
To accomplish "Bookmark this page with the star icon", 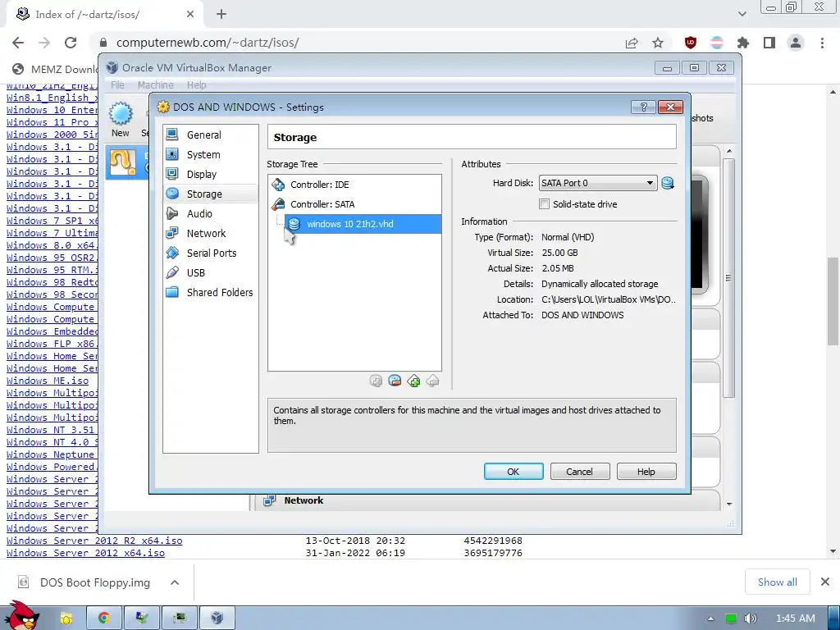I will tap(658, 43).
